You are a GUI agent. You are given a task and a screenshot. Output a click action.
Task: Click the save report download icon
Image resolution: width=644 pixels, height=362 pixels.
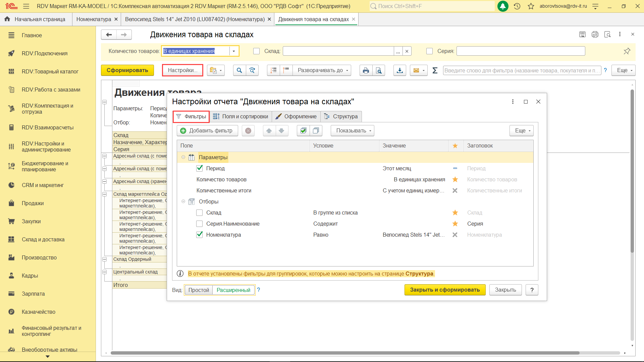point(399,70)
